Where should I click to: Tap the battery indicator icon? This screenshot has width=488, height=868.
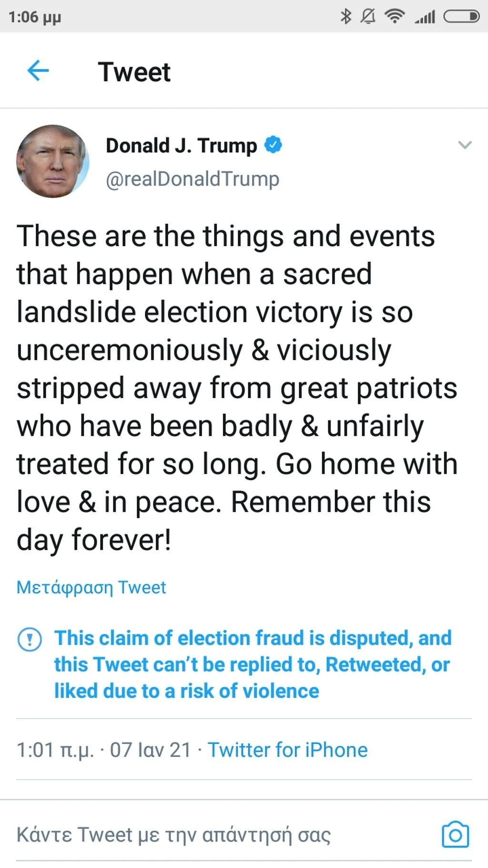coord(461,17)
